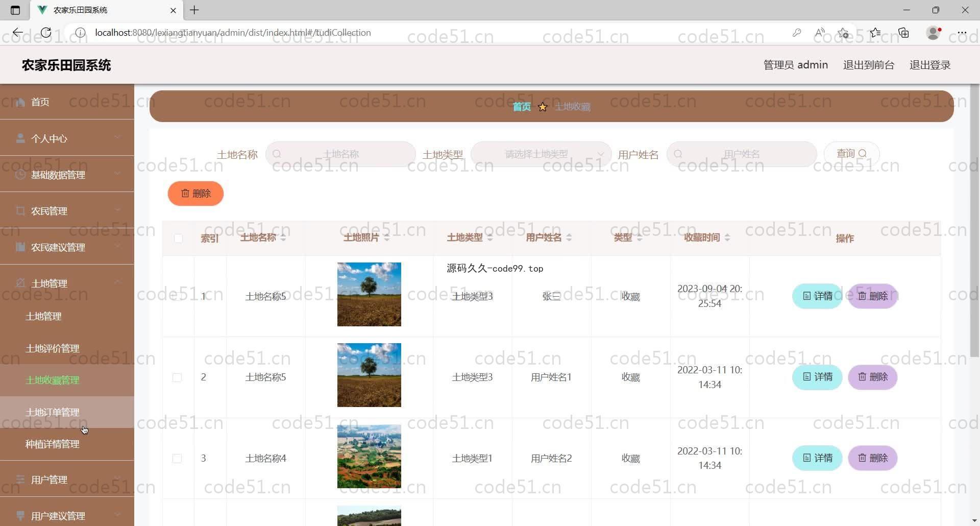Click the browser back arrow
The height and width of the screenshot is (526, 980).
point(17,33)
